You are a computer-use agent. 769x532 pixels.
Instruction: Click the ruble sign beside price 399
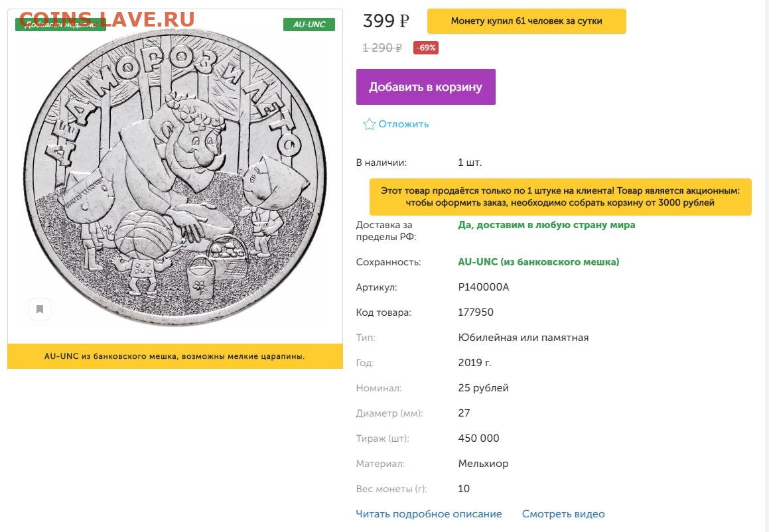click(403, 21)
